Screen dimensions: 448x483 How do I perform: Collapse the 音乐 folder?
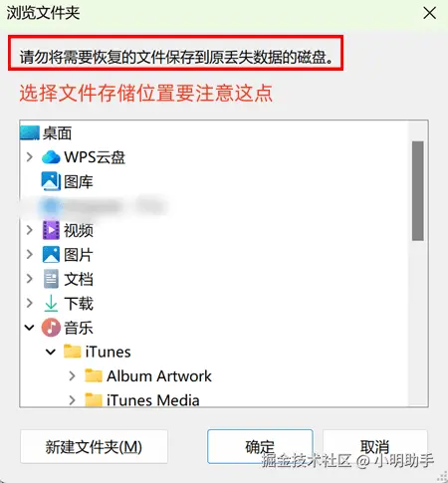[30, 328]
